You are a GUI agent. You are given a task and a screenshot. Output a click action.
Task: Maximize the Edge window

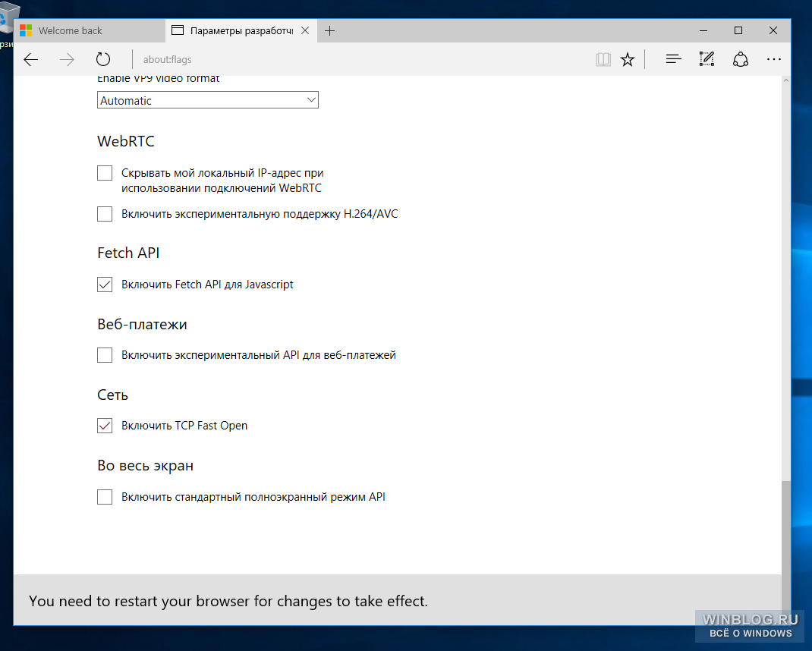pyautogui.click(x=738, y=30)
